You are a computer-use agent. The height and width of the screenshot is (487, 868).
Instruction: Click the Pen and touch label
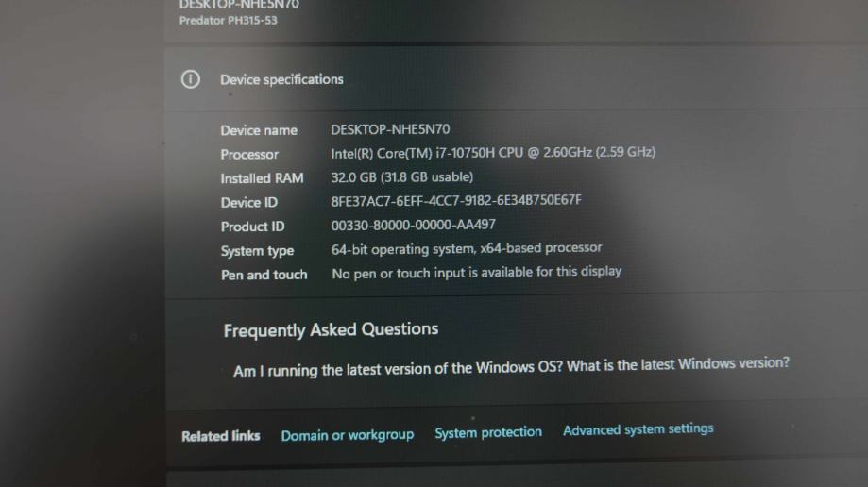tap(264, 275)
